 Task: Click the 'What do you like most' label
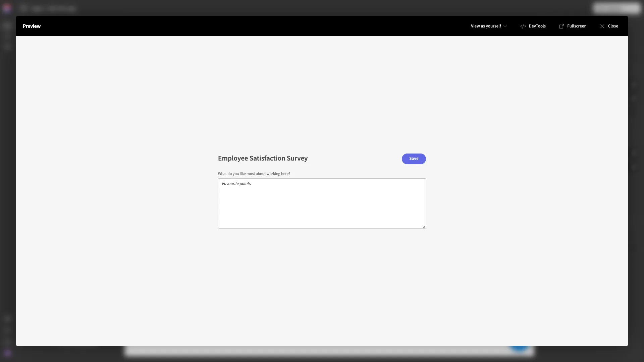254,174
